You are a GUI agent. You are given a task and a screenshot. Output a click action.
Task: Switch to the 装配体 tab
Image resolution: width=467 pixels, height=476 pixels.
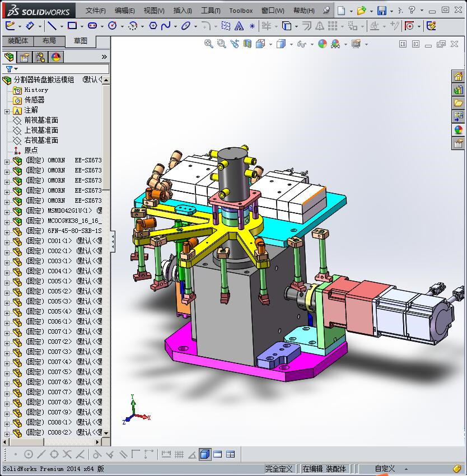coord(17,41)
